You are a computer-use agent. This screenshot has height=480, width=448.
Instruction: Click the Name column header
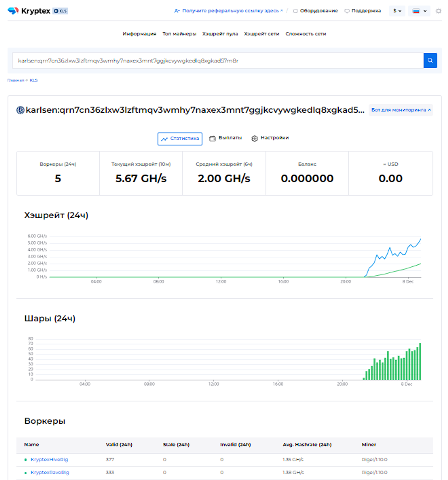coord(31,445)
